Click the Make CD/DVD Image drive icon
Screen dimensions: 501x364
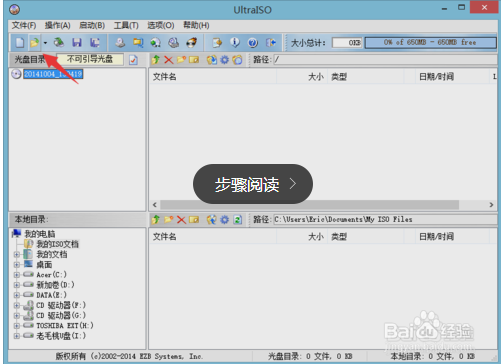(x=120, y=42)
